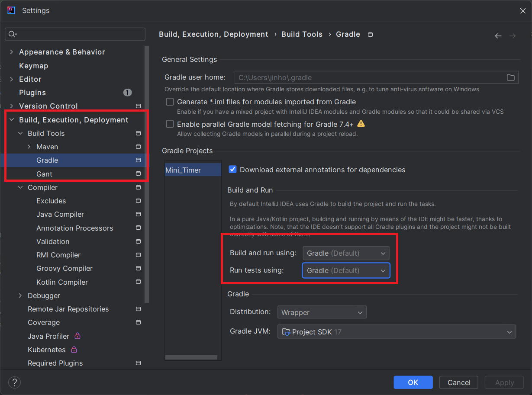Select Java Compiler settings
532x395 pixels.
[60, 214]
